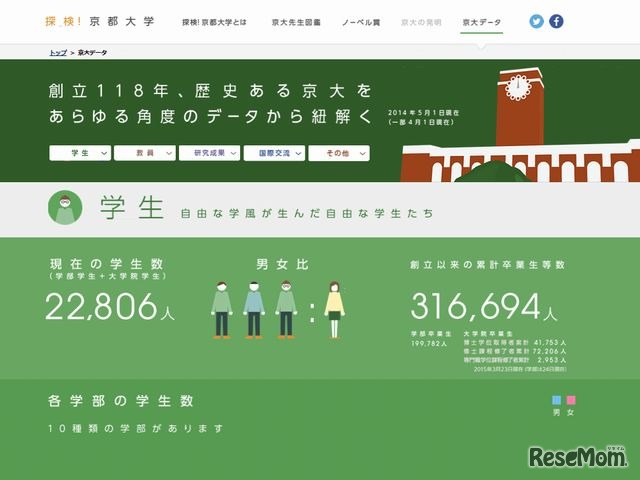
Task: Click the 探検!京都大学 site logo
Action: tap(100, 21)
